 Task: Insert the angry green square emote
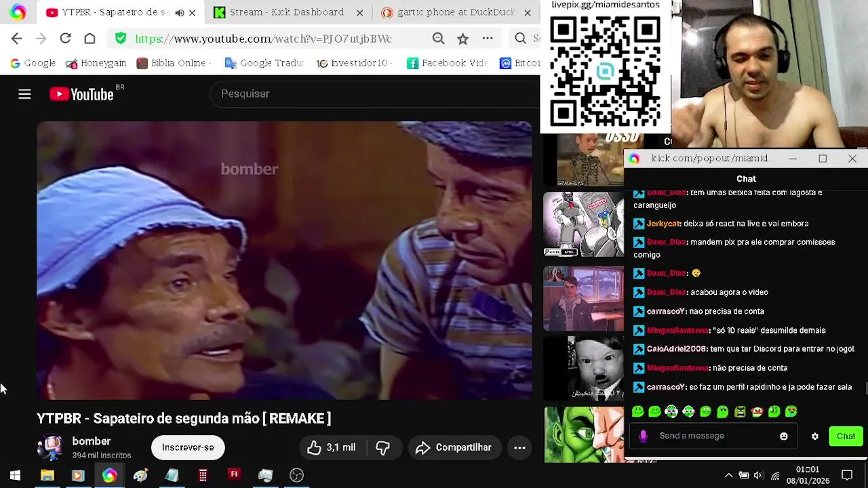[x=739, y=411]
